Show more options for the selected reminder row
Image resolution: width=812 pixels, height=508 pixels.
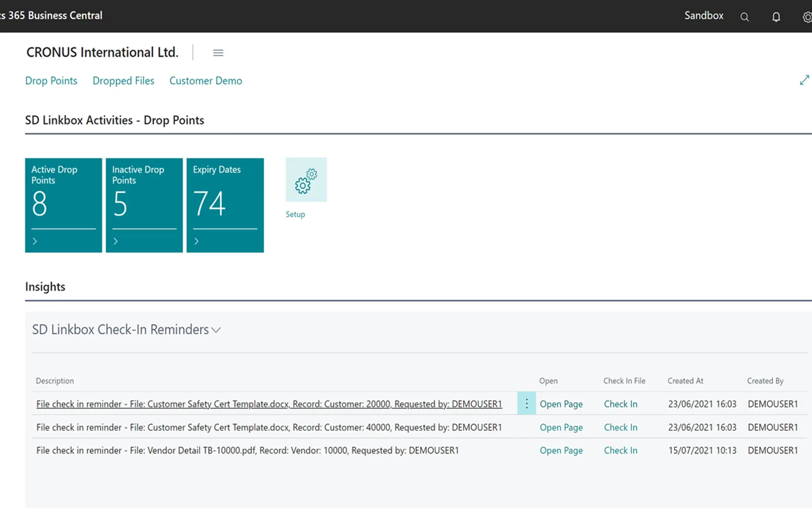pyautogui.click(x=527, y=403)
